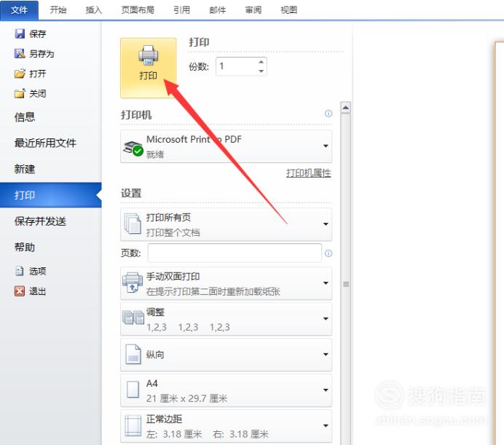The height and width of the screenshot is (445, 504).
Task: Select 保存并发送 in the sidebar
Action: tap(40, 221)
